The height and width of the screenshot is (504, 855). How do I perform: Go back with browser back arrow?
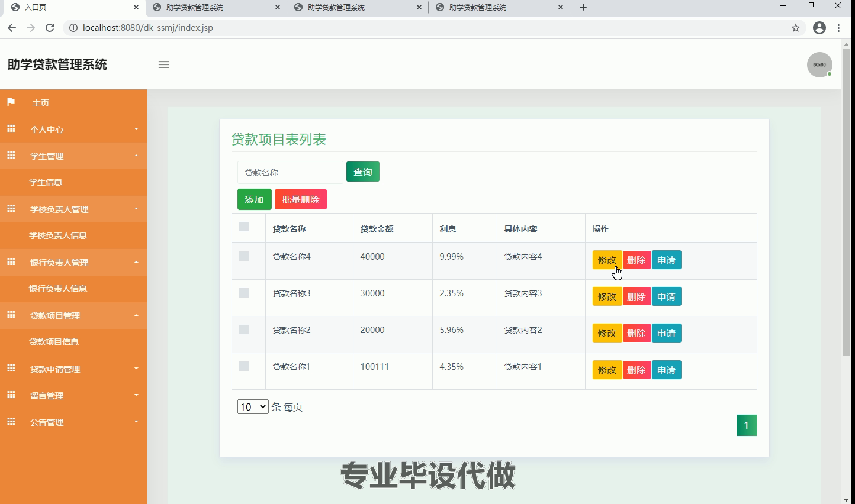pyautogui.click(x=12, y=28)
